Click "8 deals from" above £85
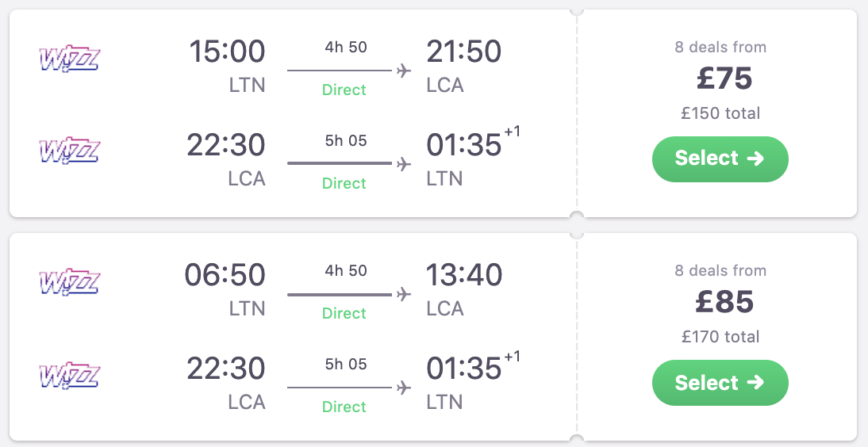This screenshot has width=868, height=447. point(720,270)
